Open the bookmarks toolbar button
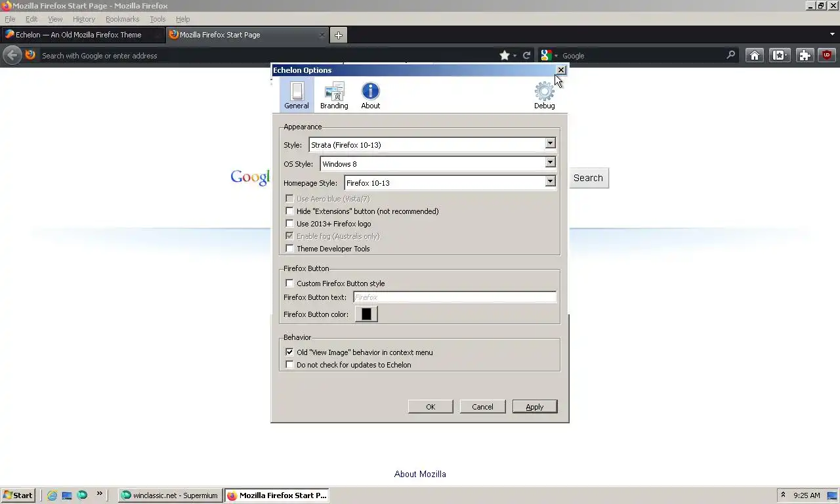This screenshot has width=840, height=504. click(779, 55)
